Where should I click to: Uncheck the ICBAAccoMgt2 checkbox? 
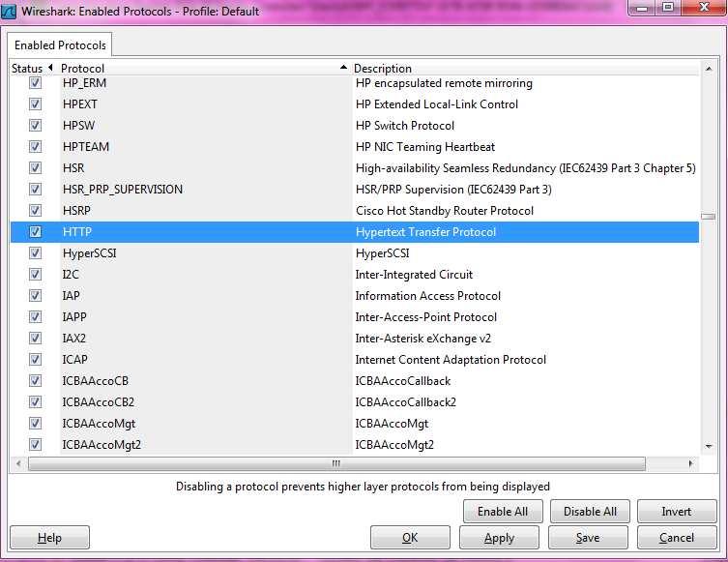pyautogui.click(x=35, y=445)
